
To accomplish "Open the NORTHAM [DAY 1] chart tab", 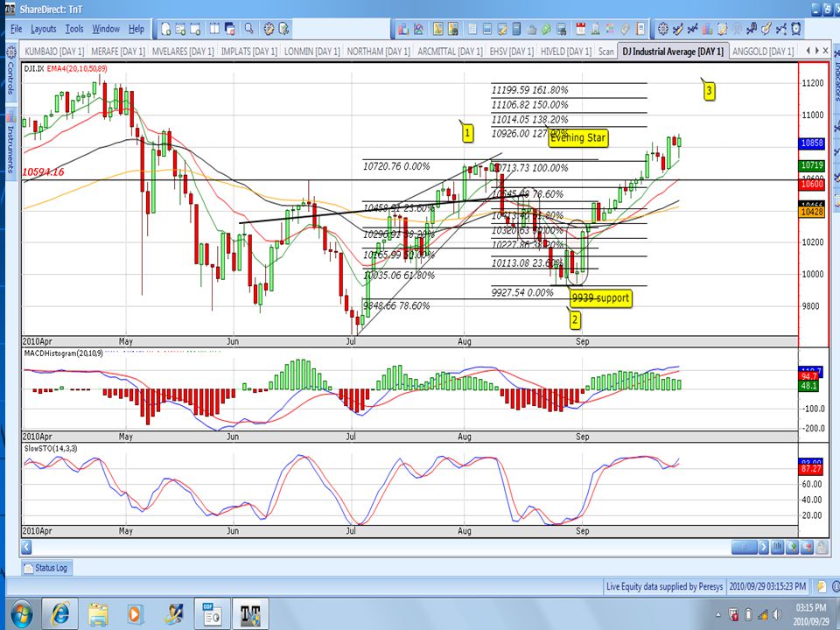I will pos(378,52).
